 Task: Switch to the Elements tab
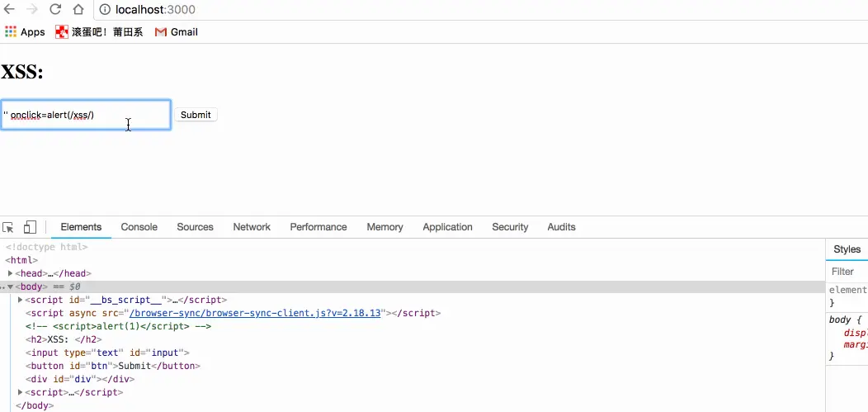point(82,227)
